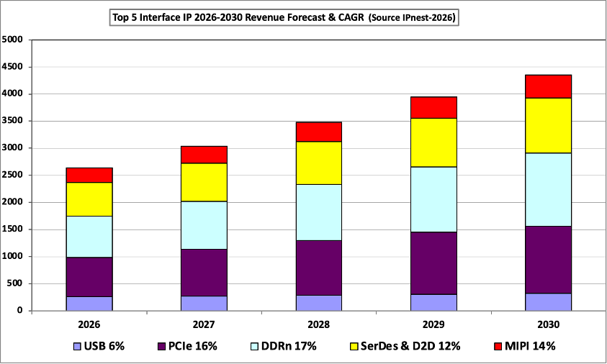
Task: Click the 1000 y-axis value
Action: tap(12, 256)
